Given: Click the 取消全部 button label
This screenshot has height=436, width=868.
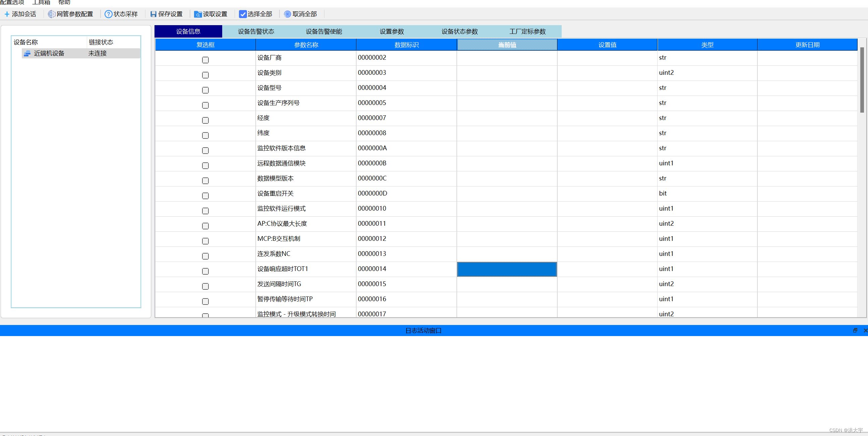Looking at the screenshot, I should click(305, 14).
